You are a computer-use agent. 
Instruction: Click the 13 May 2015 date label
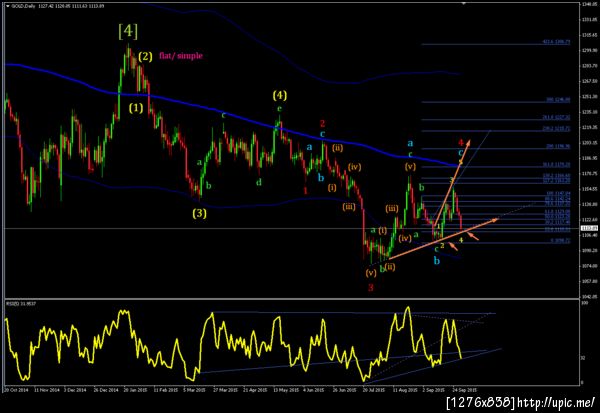point(285,390)
